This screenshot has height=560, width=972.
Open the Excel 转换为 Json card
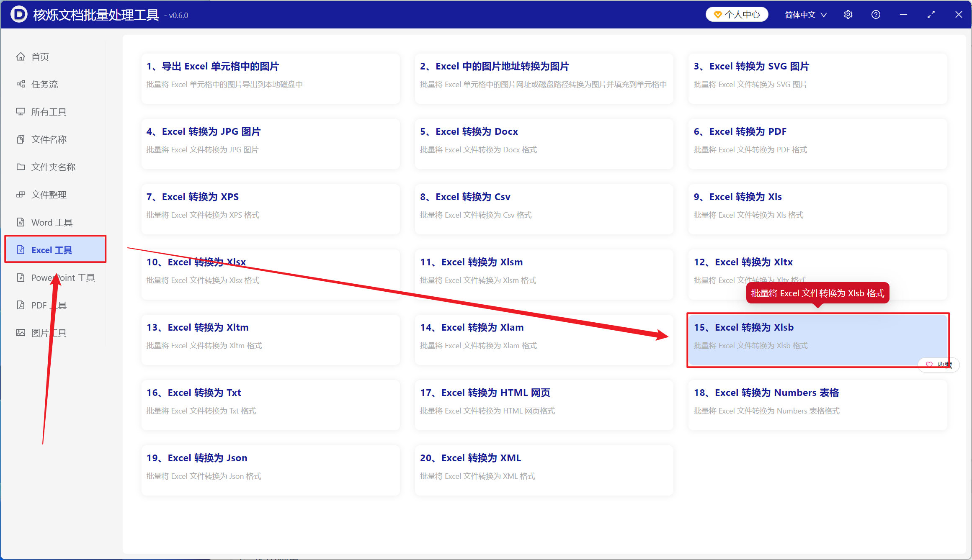(271, 470)
